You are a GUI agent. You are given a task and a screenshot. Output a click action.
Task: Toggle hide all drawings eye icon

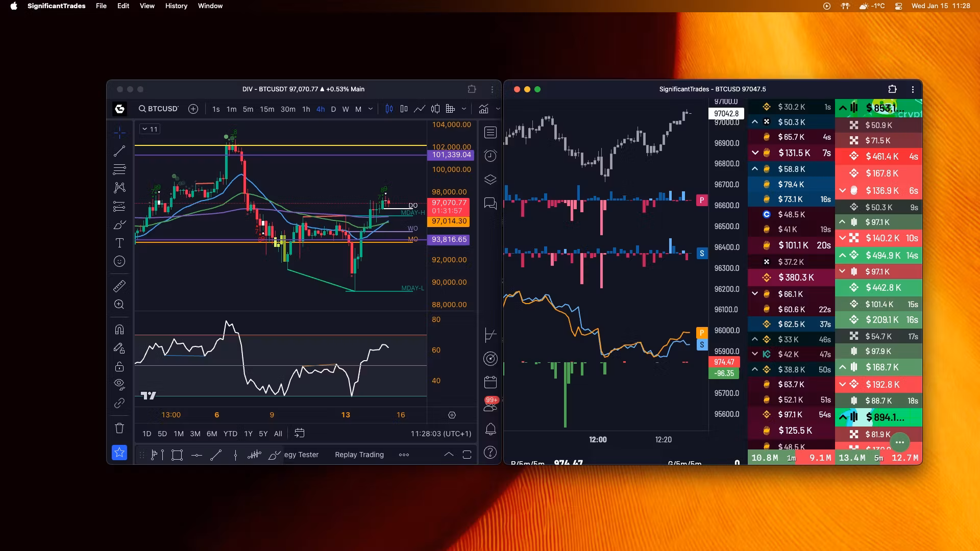coord(119,384)
